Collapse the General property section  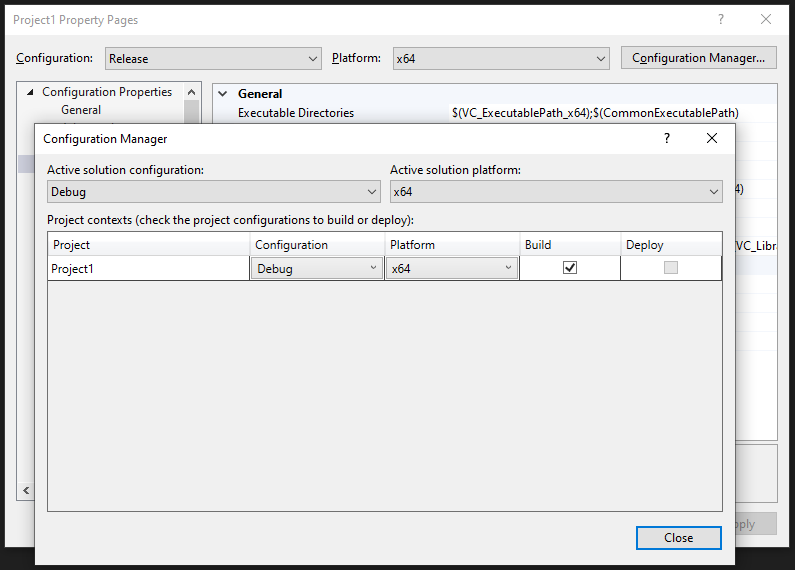(223, 94)
